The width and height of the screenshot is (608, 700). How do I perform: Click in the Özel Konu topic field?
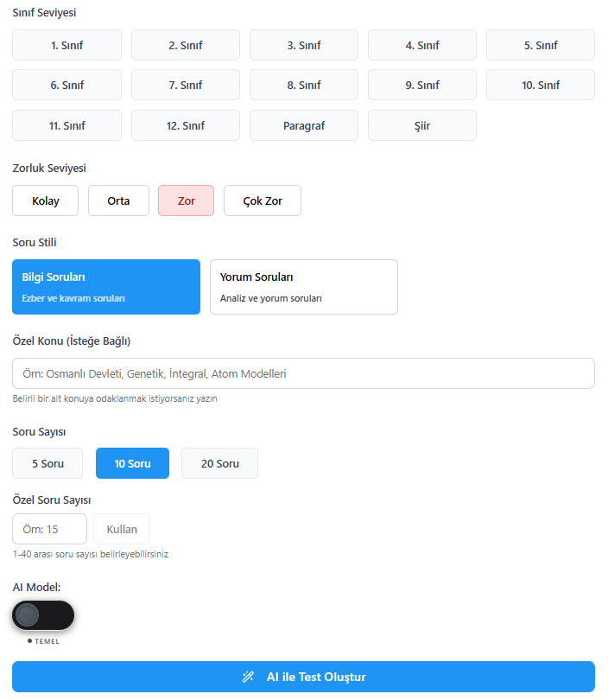click(x=303, y=372)
